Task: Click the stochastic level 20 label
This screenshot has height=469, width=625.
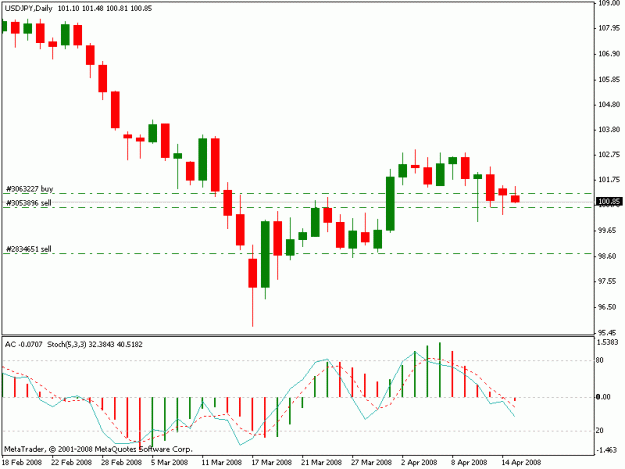Action: pyautogui.click(x=599, y=431)
